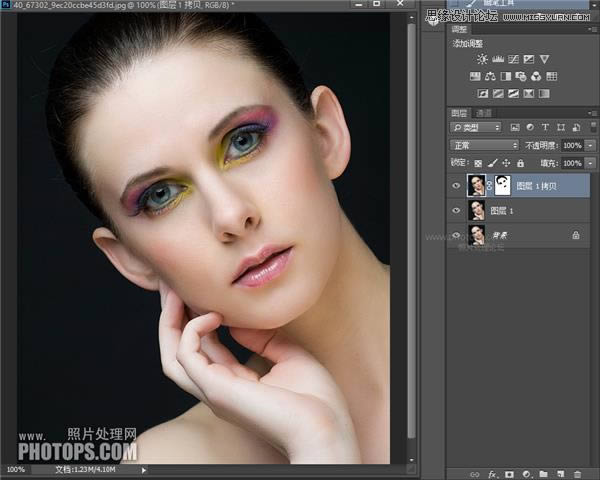Hide the 背景 background layer

[456, 236]
